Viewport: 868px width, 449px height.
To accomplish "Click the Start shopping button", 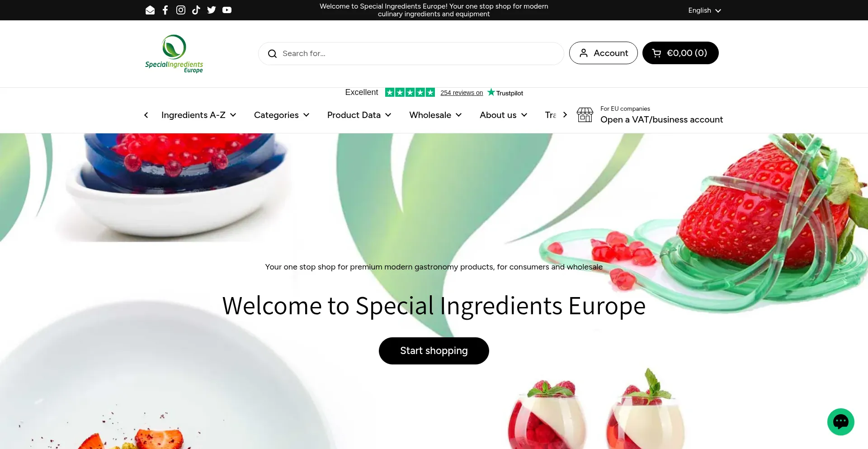I will tap(434, 351).
